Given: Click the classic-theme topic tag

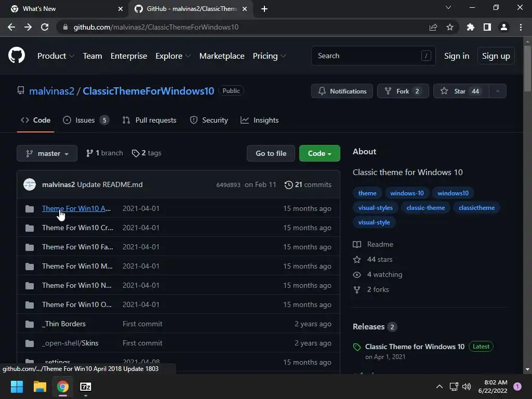Looking at the screenshot, I should [x=425, y=208].
